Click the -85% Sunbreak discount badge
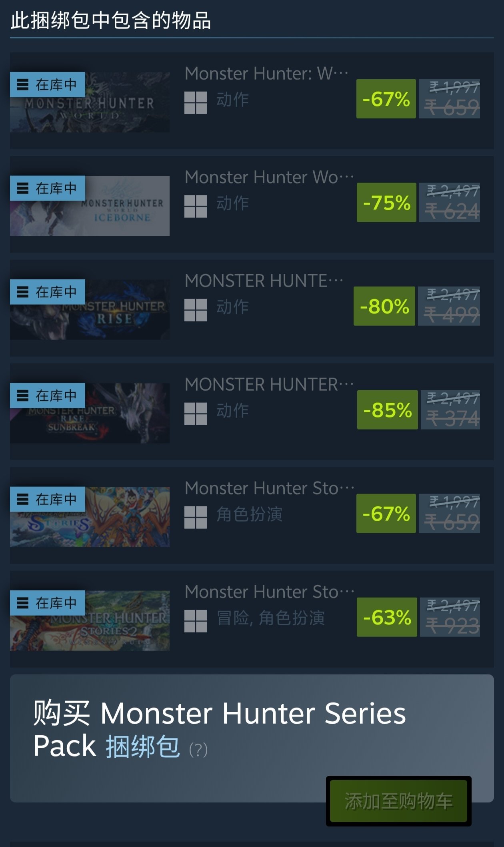The width and height of the screenshot is (504, 847). point(388,410)
